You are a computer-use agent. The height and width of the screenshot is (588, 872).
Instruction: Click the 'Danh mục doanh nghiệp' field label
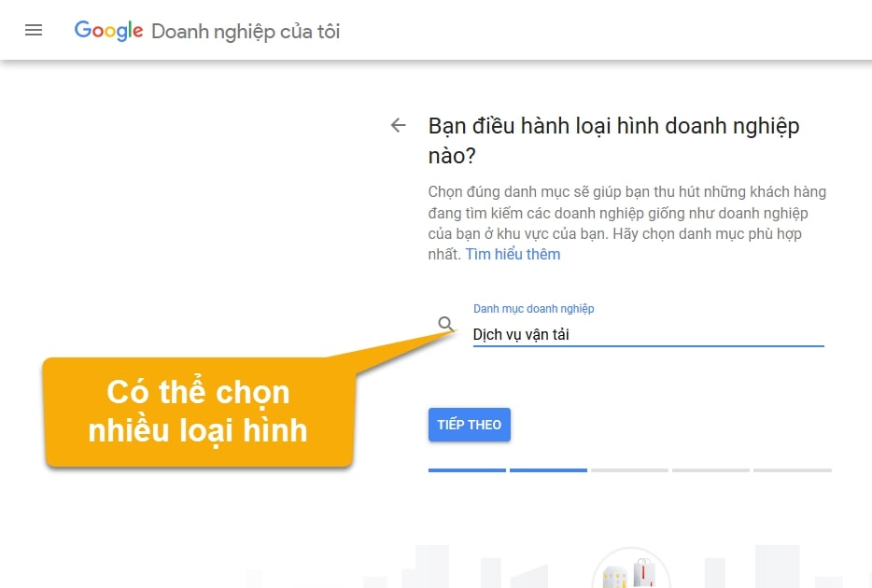(x=533, y=308)
